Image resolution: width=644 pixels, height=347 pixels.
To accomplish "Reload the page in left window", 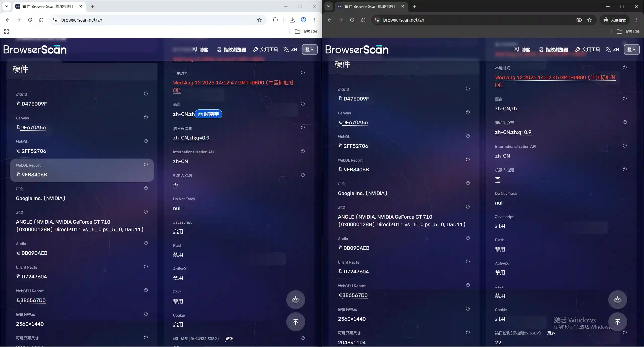I will 30,20.
